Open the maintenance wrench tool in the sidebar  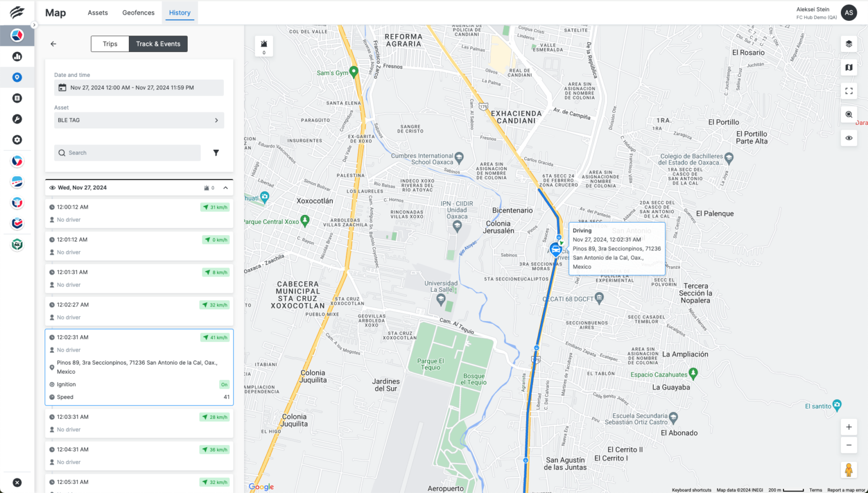click(17, 119)
